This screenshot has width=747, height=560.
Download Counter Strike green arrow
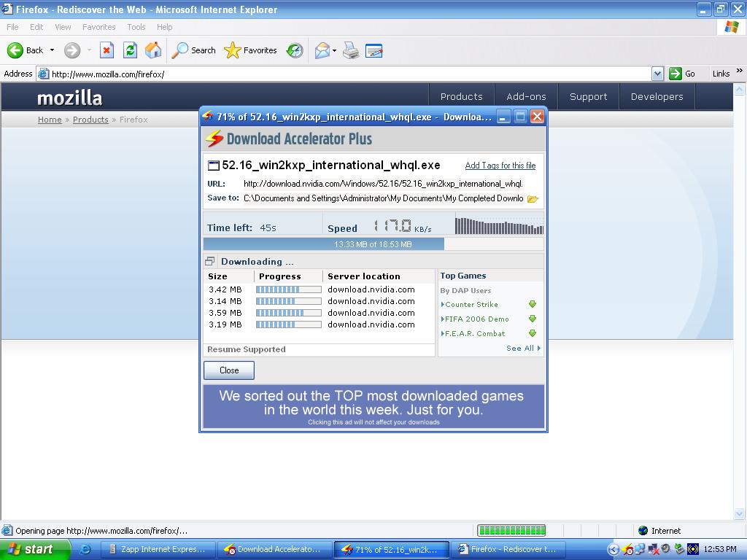tap(533, 305)
